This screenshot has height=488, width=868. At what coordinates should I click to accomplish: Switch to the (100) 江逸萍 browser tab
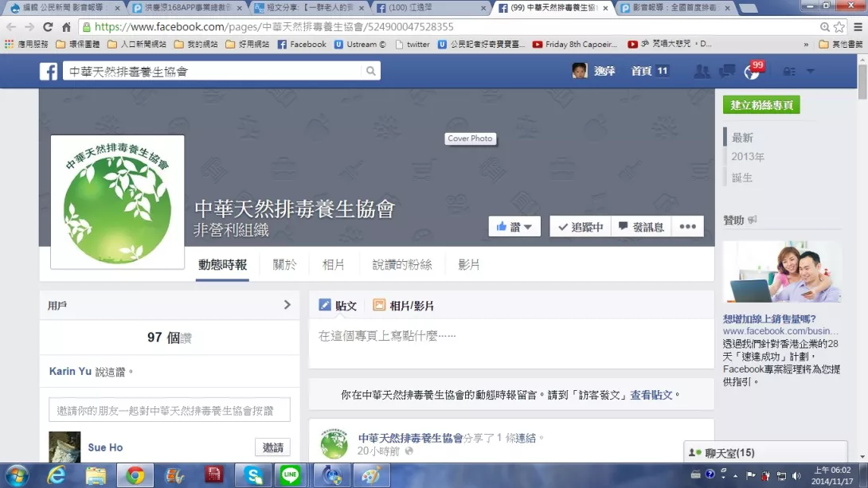pos(432,8)
